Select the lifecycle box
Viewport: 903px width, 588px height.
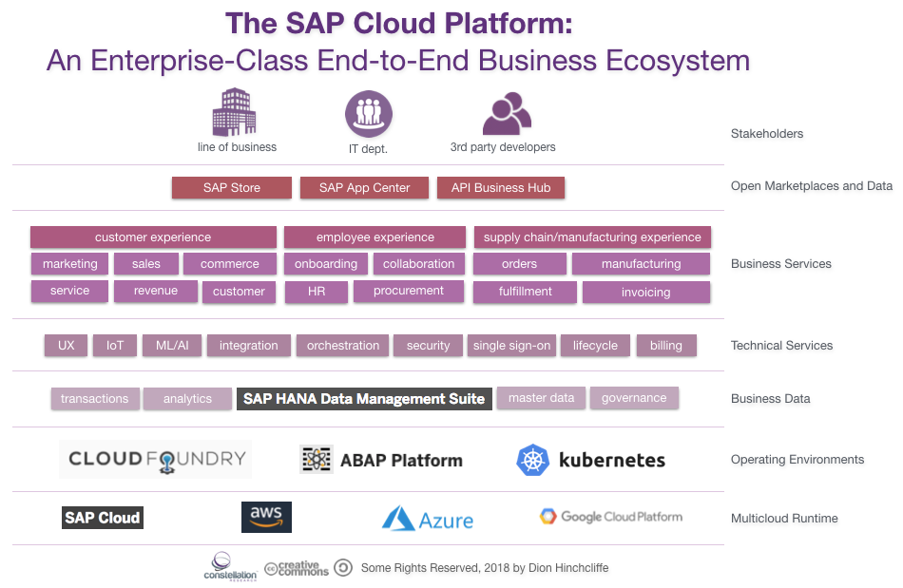595,345
